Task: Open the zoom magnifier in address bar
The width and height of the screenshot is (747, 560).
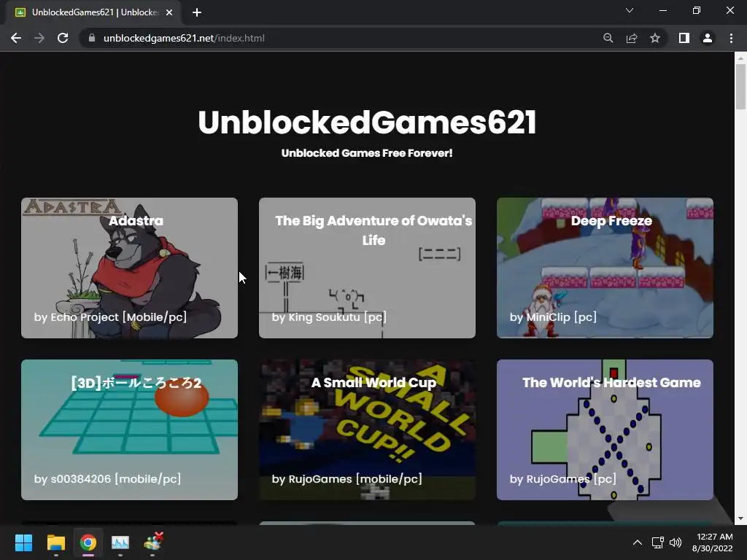Action: coord(608,38)
